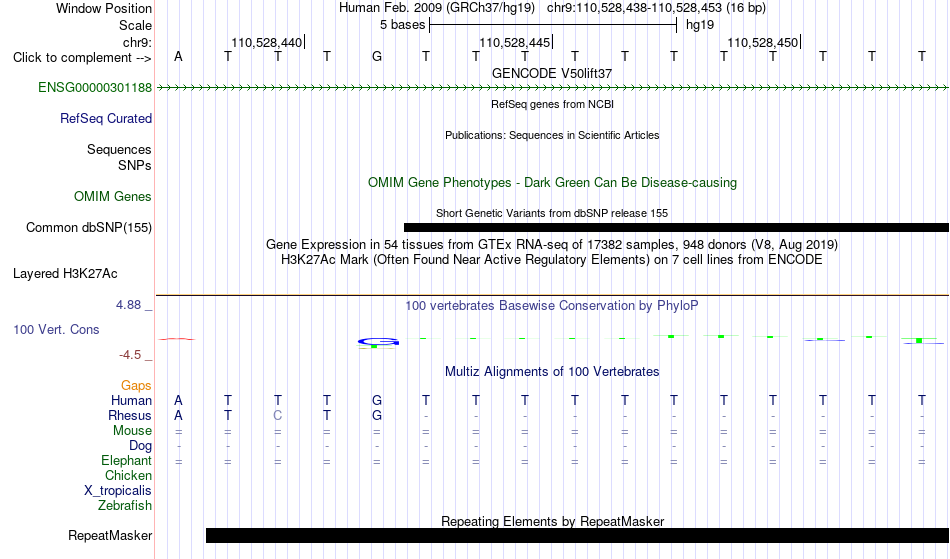This screenshot has height=559, width=950.
Task: Select the black RepeatMasker element bar
Action: pyautogui.click(x=577, y=535)
